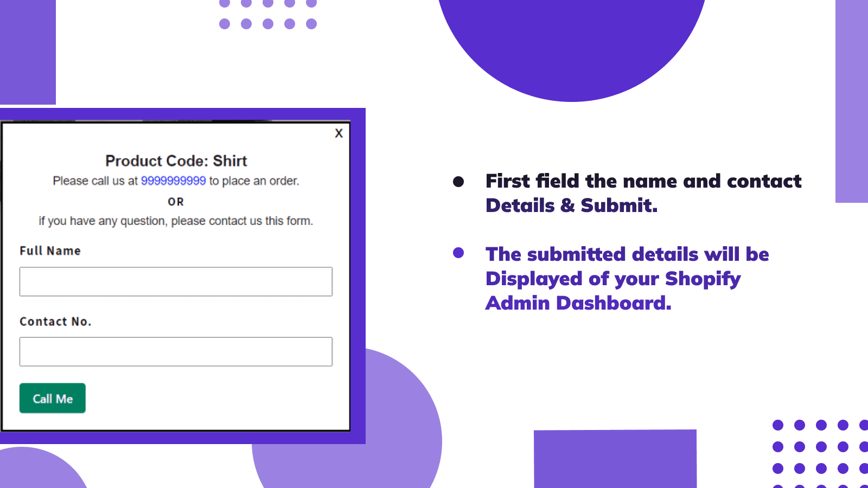Click the black bullet point icon
This screenshot has height=488, width=868.
coord(458,182)
